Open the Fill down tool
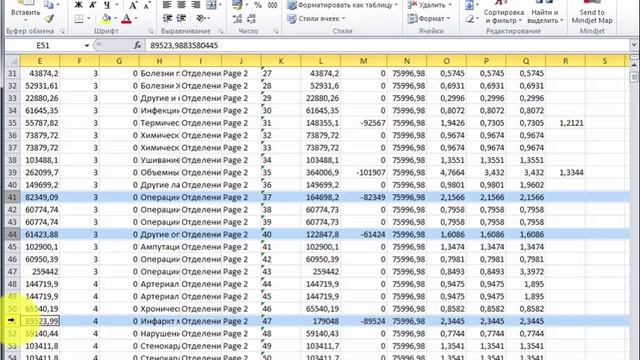The image size is (640, 360). pos(469,5)
